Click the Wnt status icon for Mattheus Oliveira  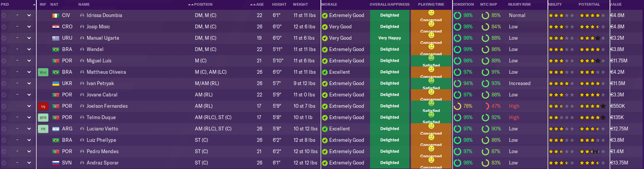[43, 72]
